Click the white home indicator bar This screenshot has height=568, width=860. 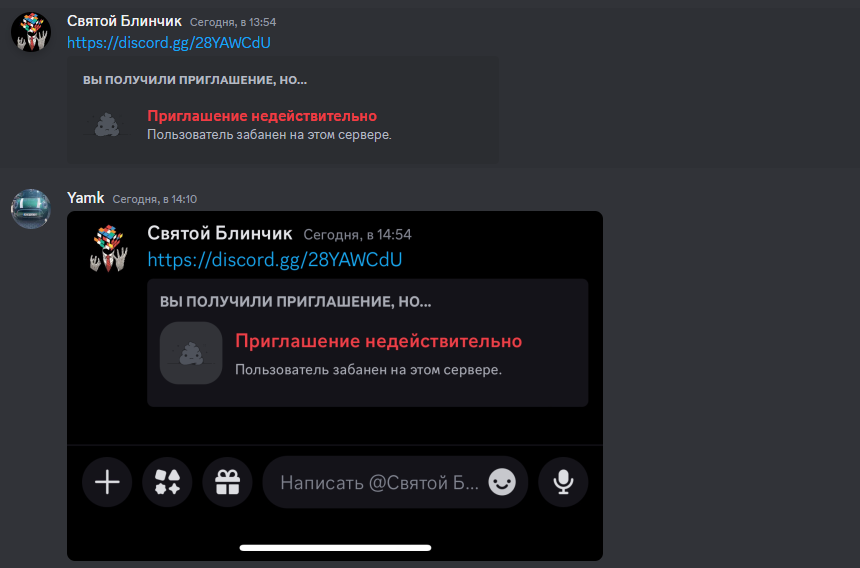pyautogui.click(x=335, y=548)
